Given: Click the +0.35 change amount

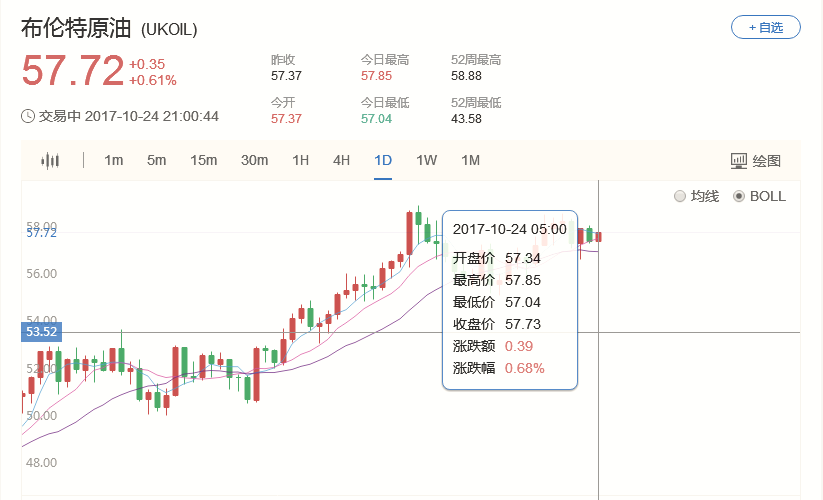Looking at the screenshot, I should (147, 64).
